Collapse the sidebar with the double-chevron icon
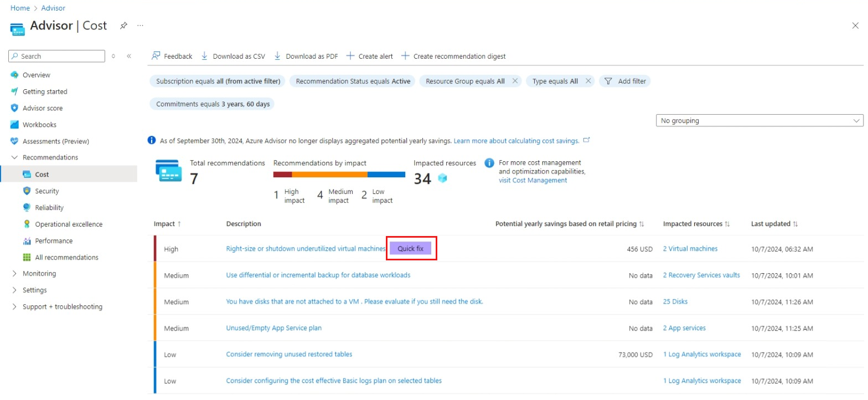The height and width of the screenshot is (400, 868). (x=129, y=56)
